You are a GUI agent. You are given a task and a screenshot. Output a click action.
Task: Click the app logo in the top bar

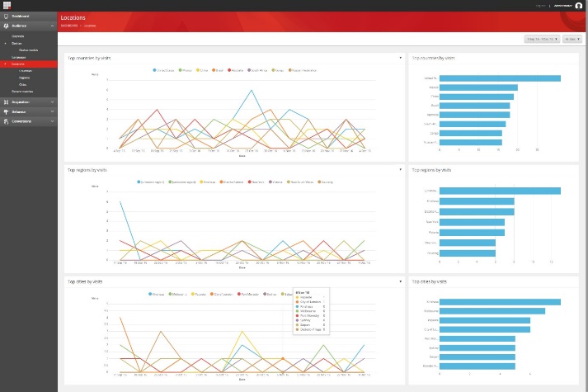[7, 5]
